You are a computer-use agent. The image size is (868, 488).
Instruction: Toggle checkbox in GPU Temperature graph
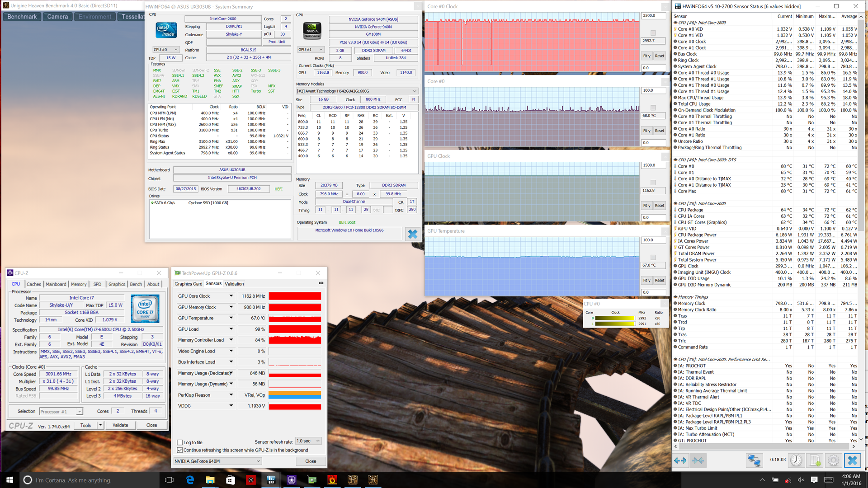[x=653, y=257]
